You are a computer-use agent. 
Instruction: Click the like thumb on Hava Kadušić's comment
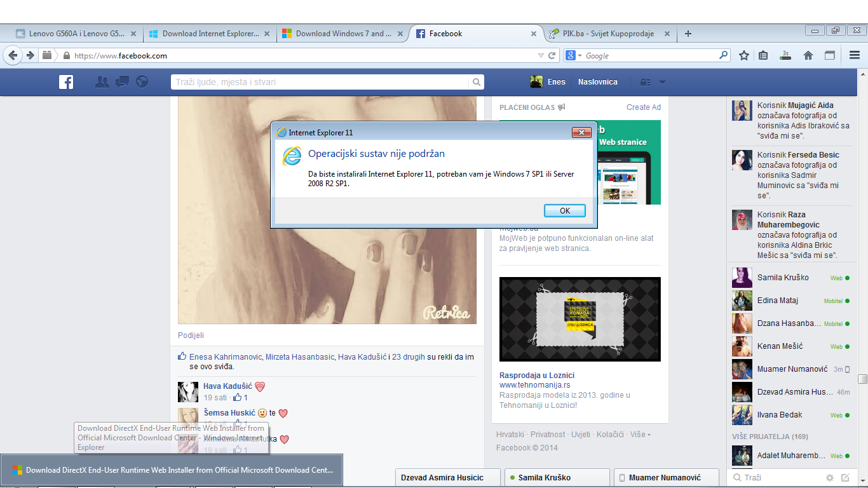(x=238, y=398)
